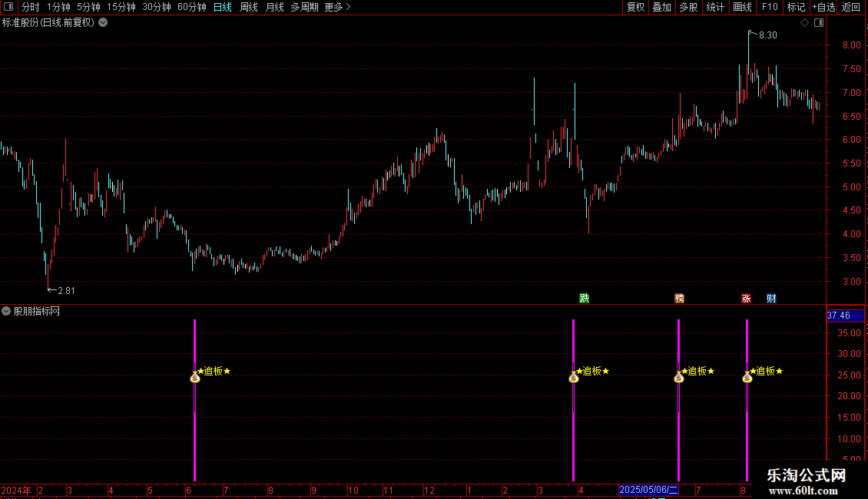
Task: Click month 12 on the time axis
Action: tap(429, 490)
